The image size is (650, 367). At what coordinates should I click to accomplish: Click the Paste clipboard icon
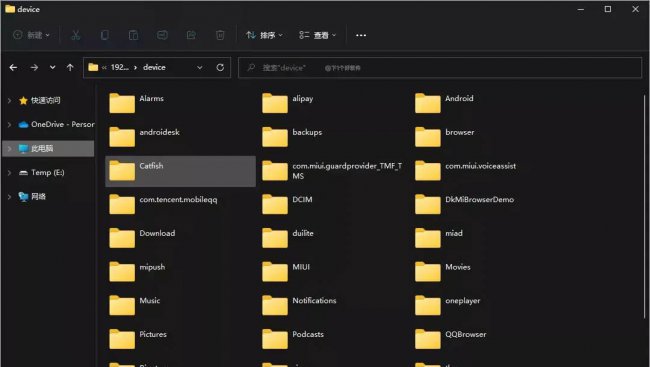pos(133,35)
